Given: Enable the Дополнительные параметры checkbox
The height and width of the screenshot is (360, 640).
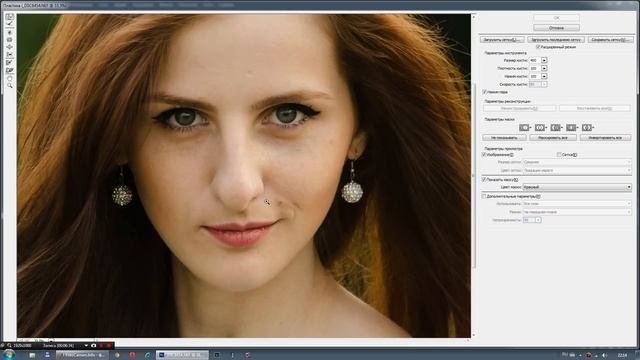Looking at the screenshot, I should [x=484, y=196].
